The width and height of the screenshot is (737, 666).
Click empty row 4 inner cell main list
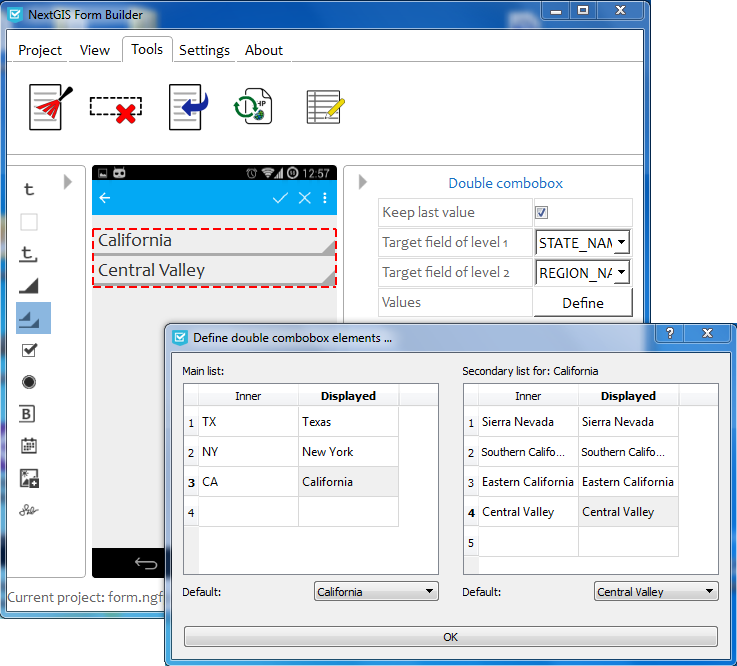click(x=248, y=512)
